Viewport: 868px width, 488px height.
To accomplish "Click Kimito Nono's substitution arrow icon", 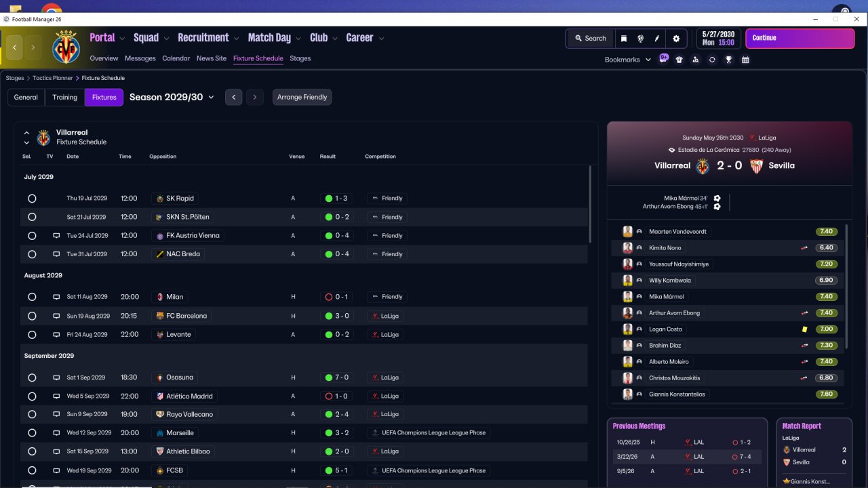I will tap(805, 248).
